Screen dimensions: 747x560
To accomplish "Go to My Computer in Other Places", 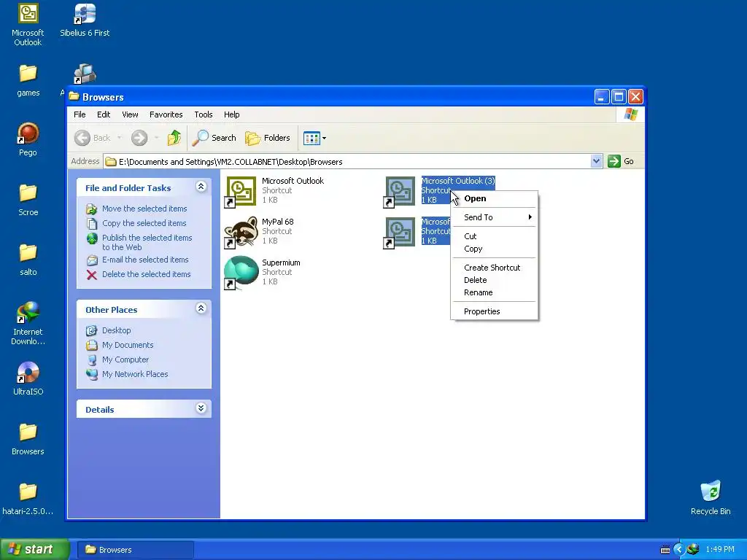I will pos(117,359).
